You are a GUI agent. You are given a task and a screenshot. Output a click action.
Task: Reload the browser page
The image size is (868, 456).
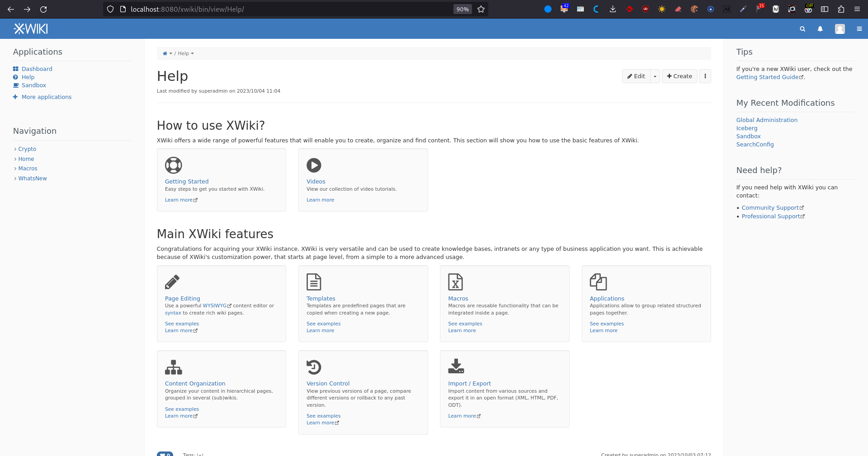(43, 9)
